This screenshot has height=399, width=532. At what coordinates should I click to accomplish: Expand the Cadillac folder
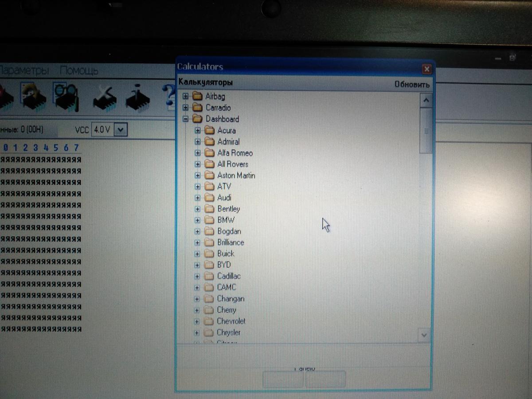[197, 276]
